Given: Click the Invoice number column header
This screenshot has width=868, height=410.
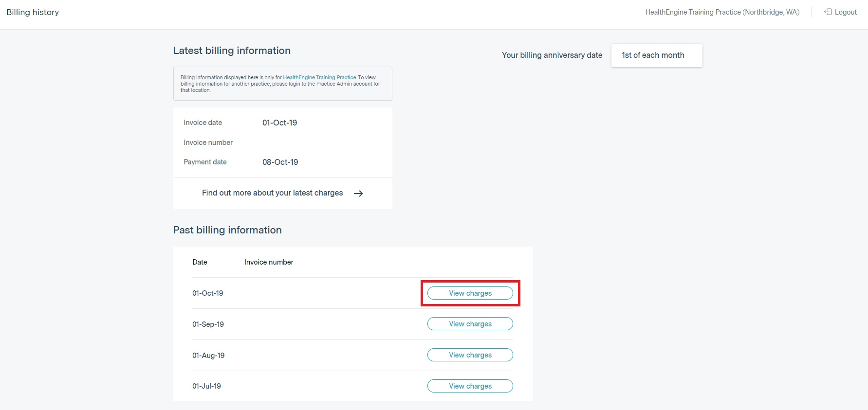Looking at the screenshot, I should tap(269, 262).
